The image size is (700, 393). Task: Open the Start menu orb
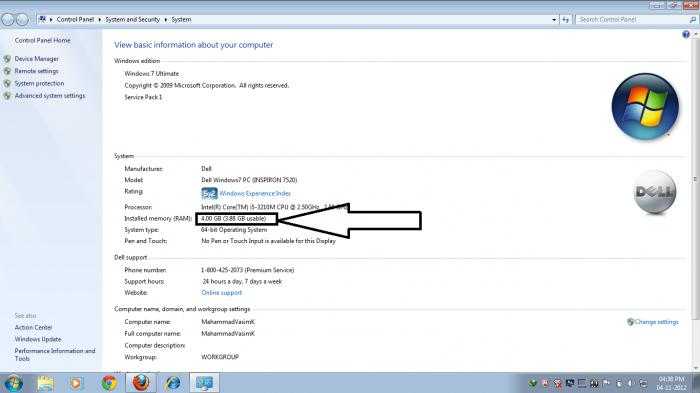(14, 383)
